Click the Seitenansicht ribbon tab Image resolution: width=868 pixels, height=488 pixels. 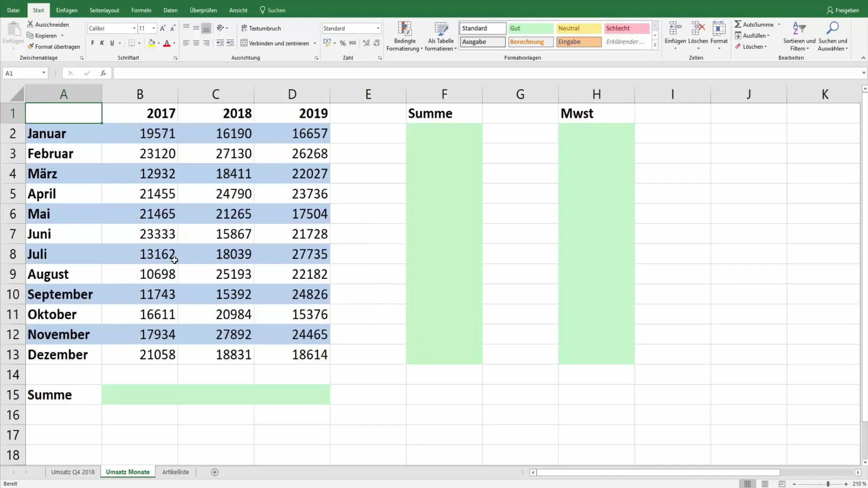(105, 10)
